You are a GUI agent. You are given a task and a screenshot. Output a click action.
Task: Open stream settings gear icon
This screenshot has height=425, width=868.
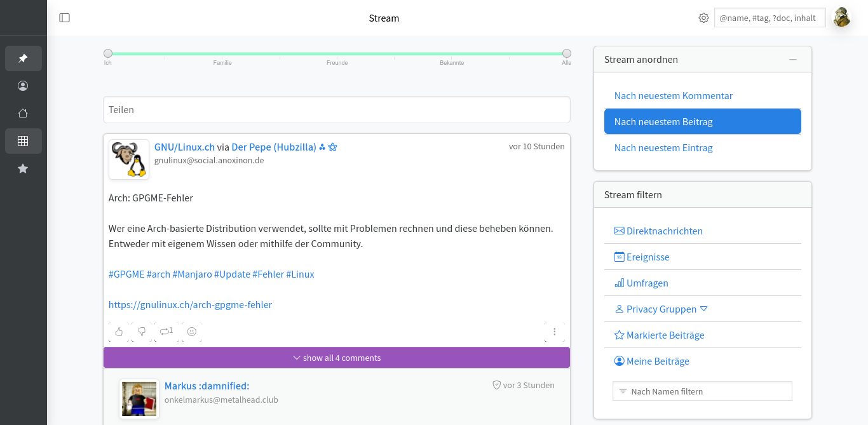[x=703, y=18]
